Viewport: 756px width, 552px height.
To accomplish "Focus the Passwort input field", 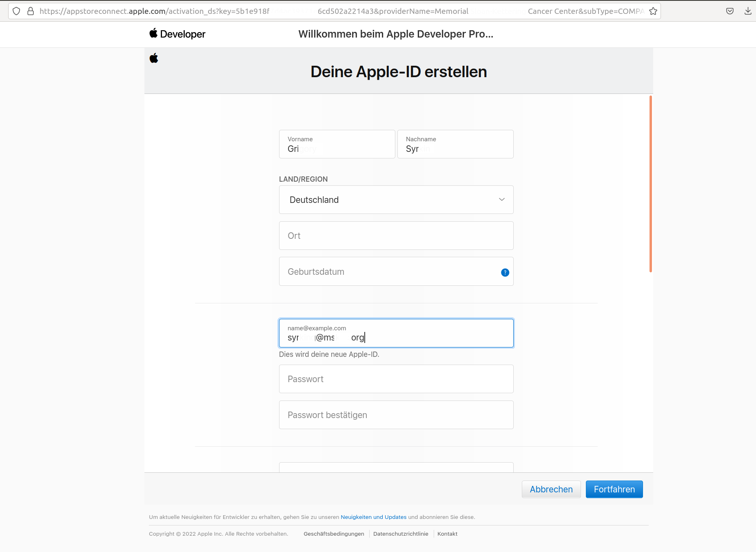I will pos(396,379).
